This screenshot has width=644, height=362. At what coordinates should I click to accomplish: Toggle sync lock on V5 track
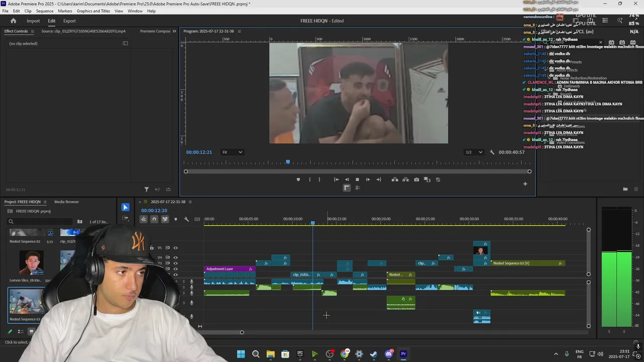click(x=168, y=248)
